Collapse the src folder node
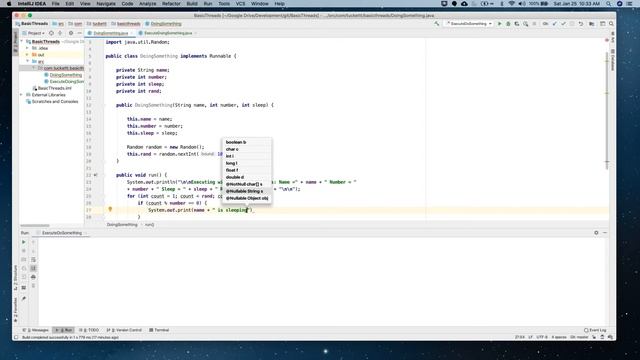Image resolution: width=640 pixels, height=360 pixels. tap(27, 61)
